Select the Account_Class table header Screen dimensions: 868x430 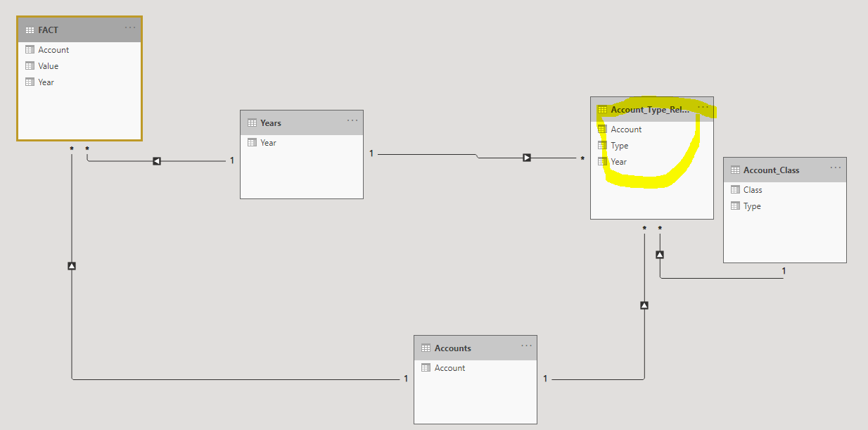click(x=785, y=170)
